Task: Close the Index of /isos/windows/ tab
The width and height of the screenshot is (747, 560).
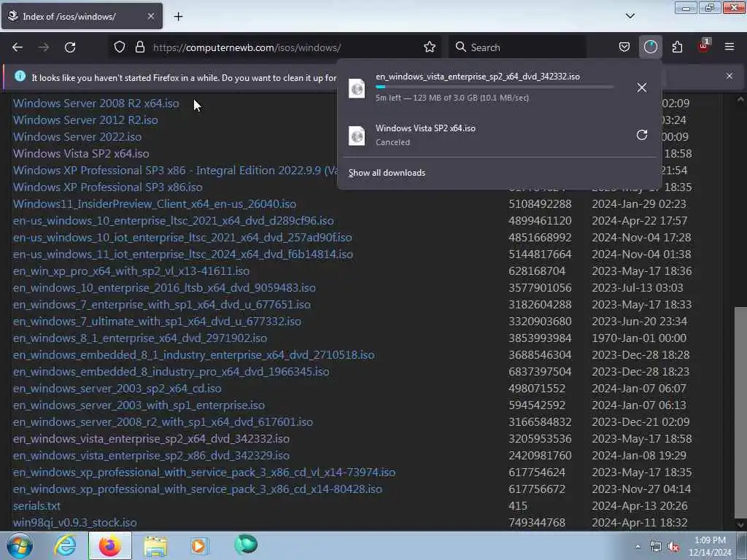Action: coord(150,16)
